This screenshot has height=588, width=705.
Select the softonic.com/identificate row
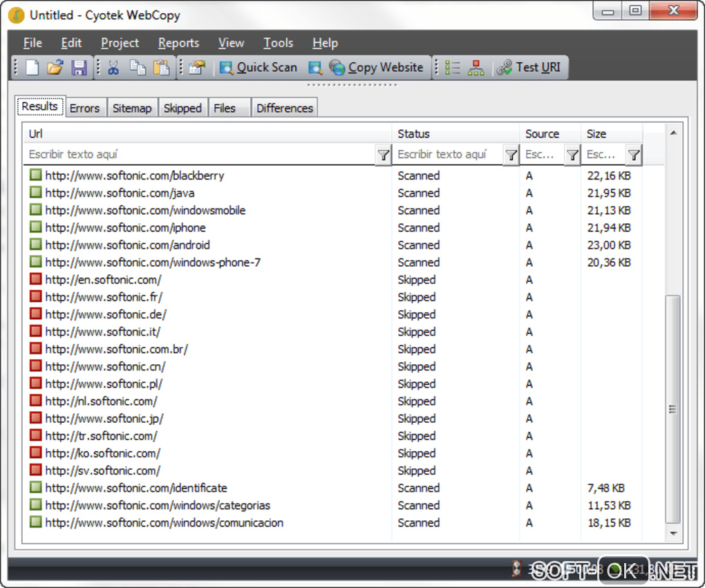[332, 489]
